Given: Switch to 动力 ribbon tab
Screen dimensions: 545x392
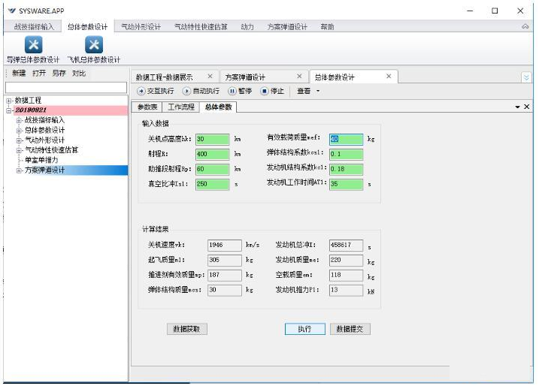Looking at the screenshot, I should pyautogui.click(x=247, y=27).
